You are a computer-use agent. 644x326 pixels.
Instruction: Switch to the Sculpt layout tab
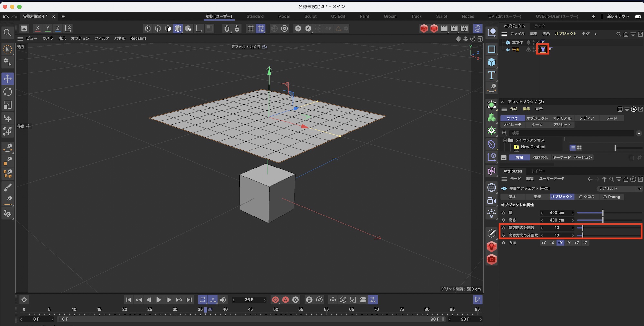click(310, 16)
